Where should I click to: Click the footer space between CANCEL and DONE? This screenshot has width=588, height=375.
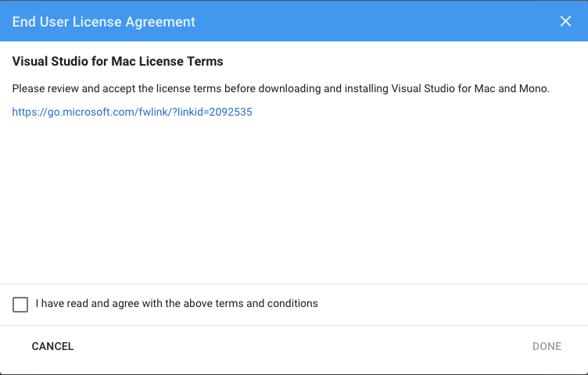click(x=303, y=346)
